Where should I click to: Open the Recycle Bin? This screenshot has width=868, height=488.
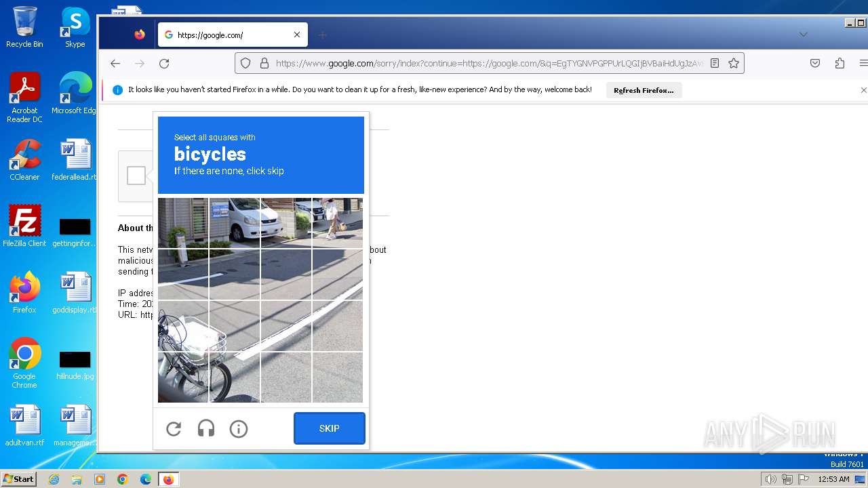click(x=24, y=27)
